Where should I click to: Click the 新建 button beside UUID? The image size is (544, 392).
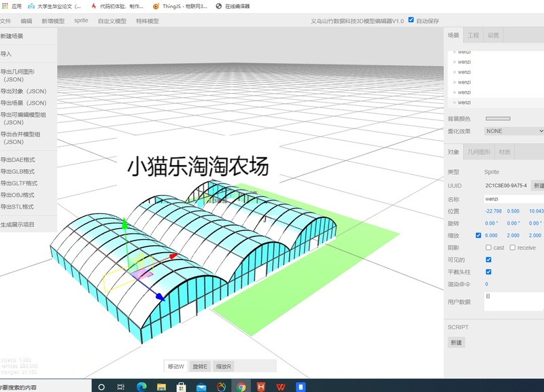tap(538, 185)
